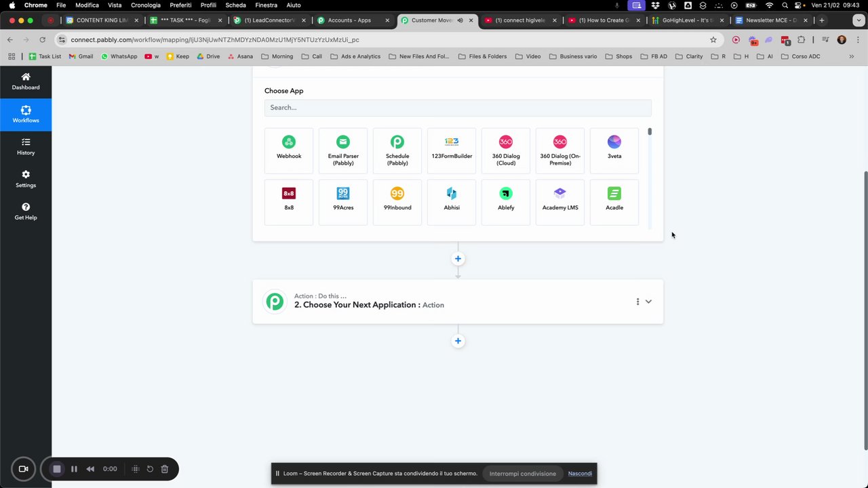Open Workflows in the sidebar
868x488 pixels.
click(26, 114)
